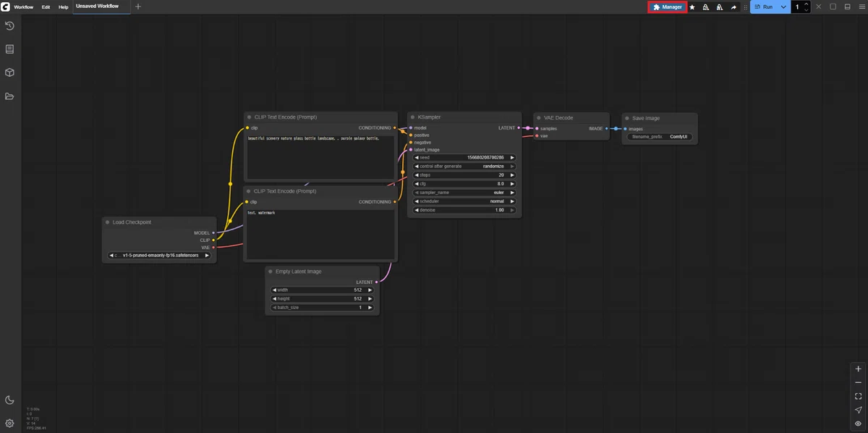Collapse the lower CLIP Text Encode node
The image size is (868, 433).
click(x=249, y=191)
